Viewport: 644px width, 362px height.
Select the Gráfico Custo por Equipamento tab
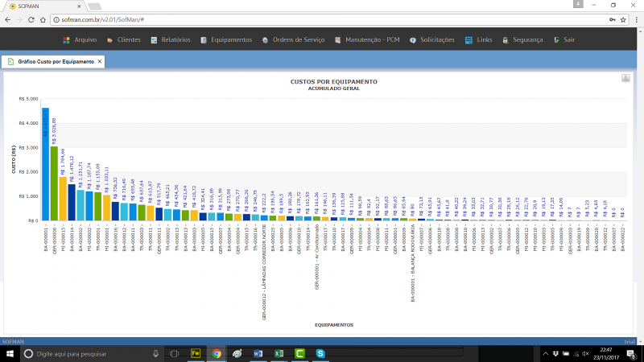56,61
